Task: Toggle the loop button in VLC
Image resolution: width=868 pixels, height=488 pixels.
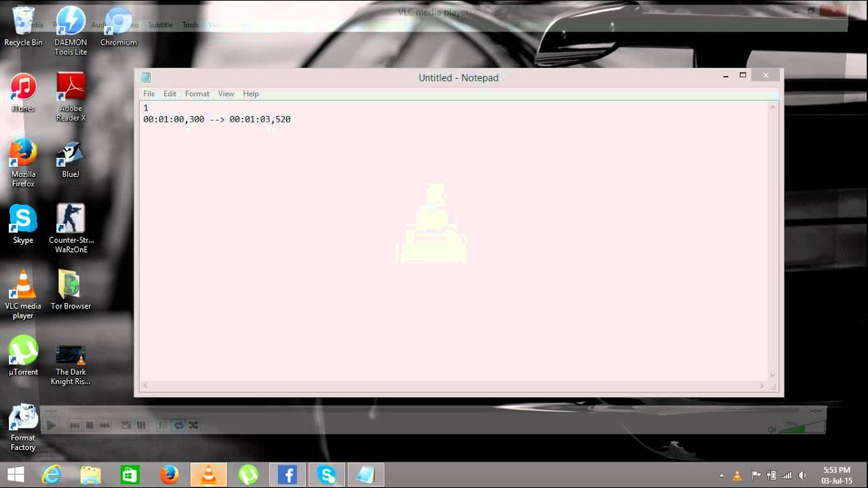Action: coord(178,425)
